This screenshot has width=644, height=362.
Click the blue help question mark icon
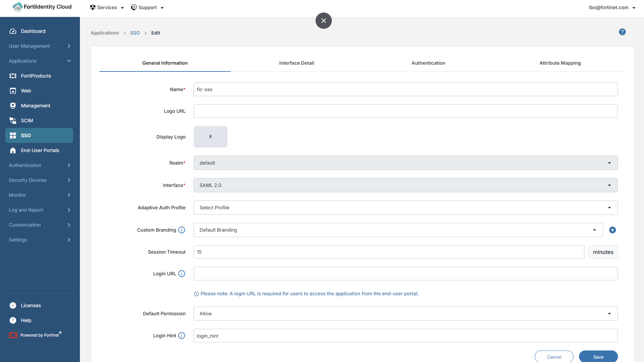(x=622, y=32)
